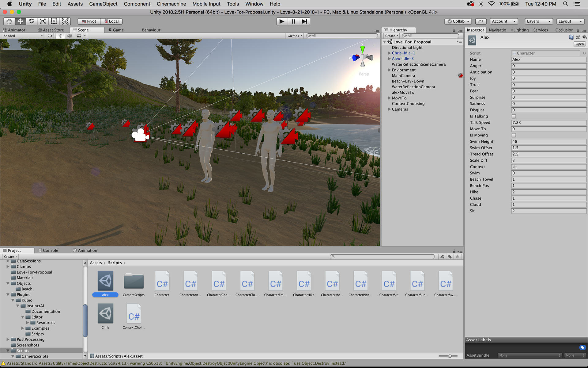Select the CharacterHike C# script
The image size is (588, 368).
point(303,281)
